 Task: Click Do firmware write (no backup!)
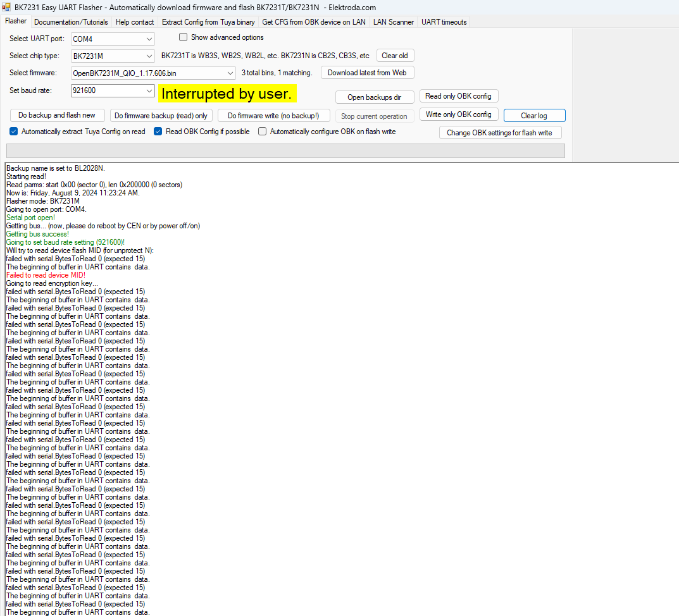[273, 116]
